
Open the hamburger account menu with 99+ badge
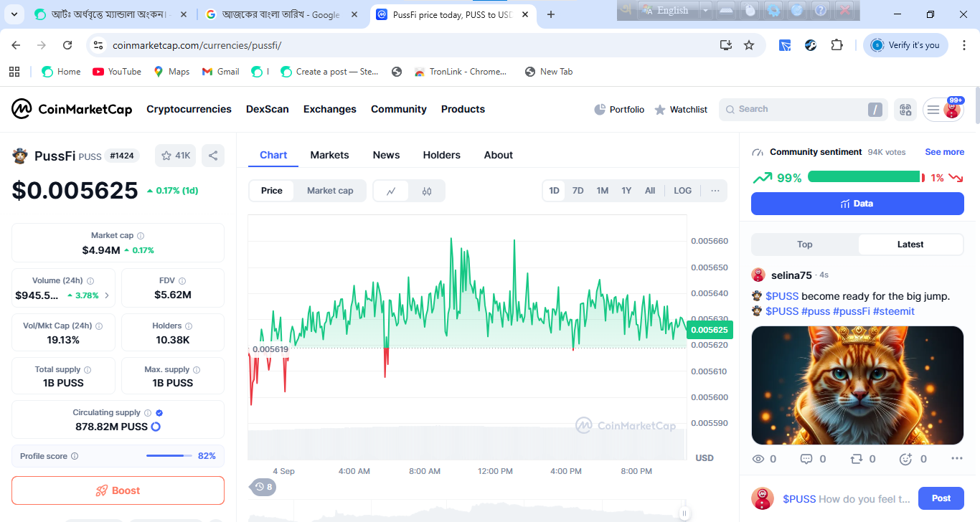(x=943, y=110)
